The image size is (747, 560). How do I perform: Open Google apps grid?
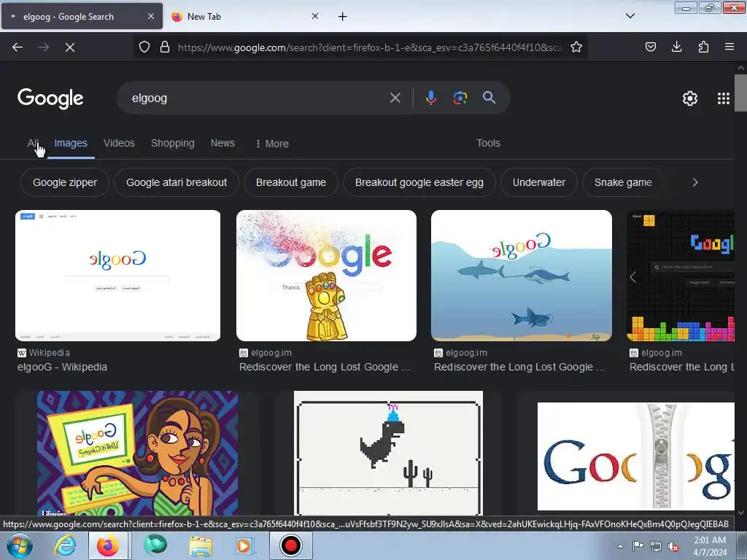(724, 98)
